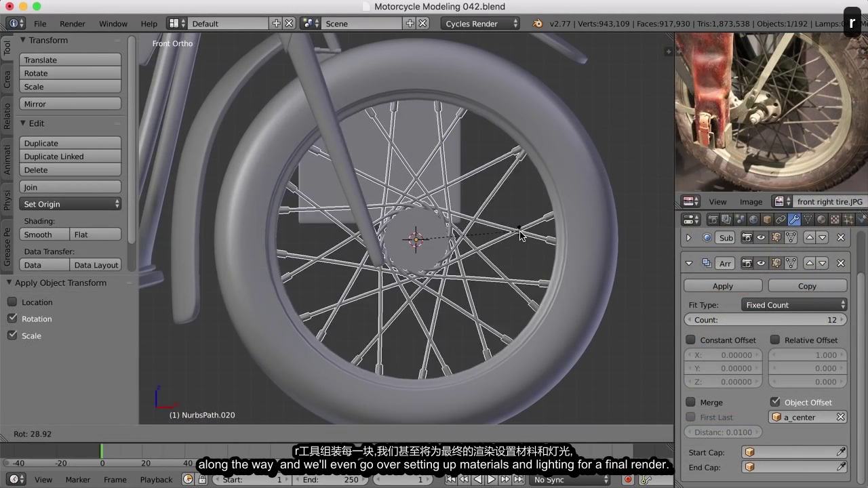This screenshot has width=868, height=488.
Task: Uncheck the Rotation checkbox
Action: [12, 318]
